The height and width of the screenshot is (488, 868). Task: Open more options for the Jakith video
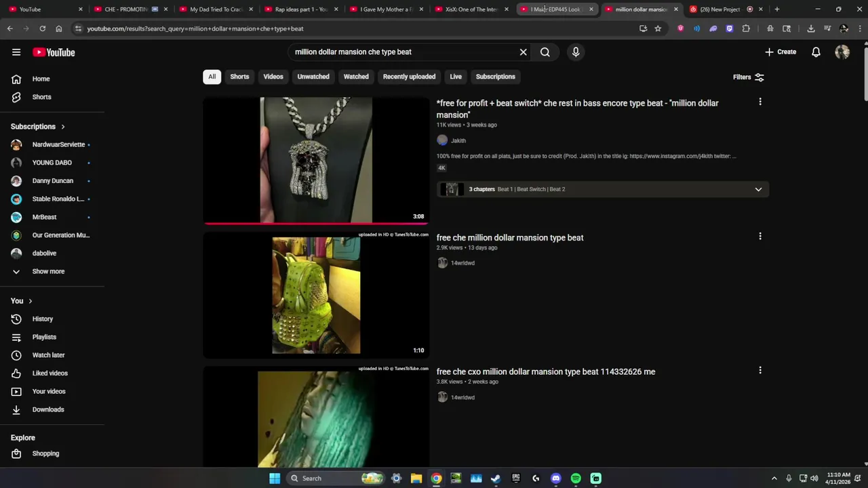(760, 102)
